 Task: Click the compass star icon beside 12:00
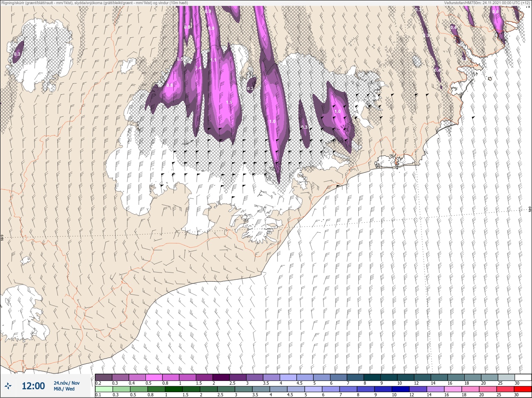click(8, 386)
